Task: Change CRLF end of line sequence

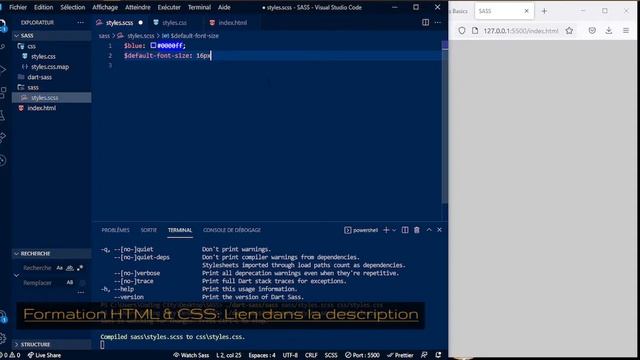Action: click(311, 355)
